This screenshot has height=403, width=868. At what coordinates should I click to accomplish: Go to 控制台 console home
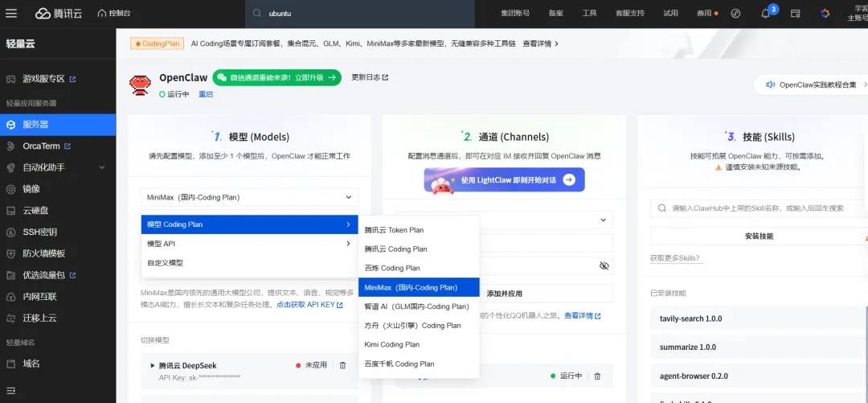click(x=114, y=14)
